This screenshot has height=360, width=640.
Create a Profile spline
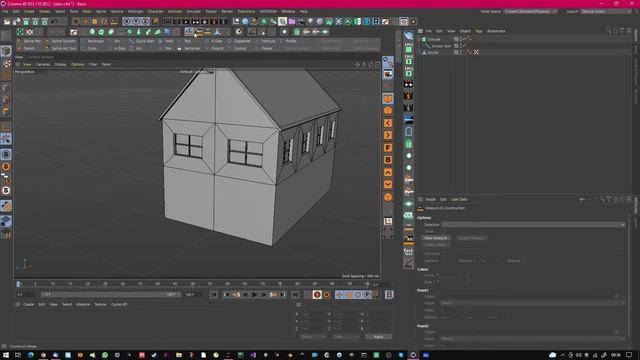(288, 41)
